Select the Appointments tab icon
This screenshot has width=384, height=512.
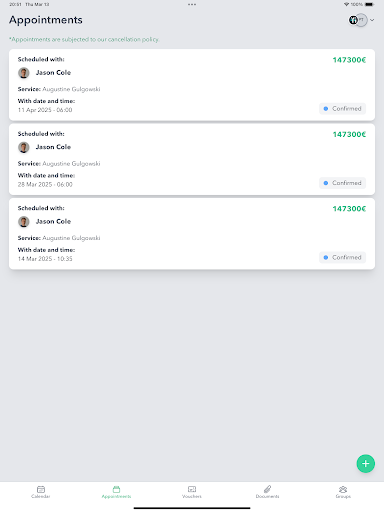click(116, 489)
